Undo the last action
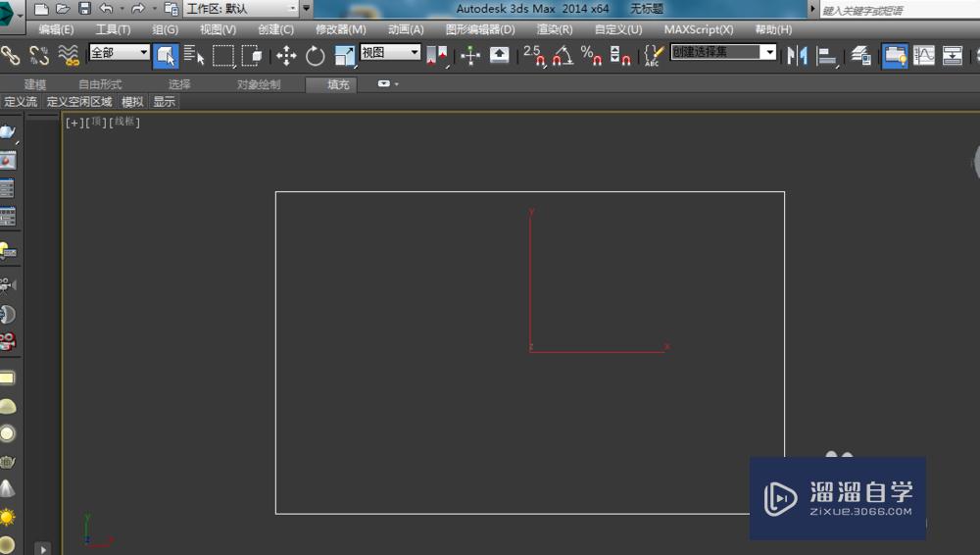 coord(106,9)
